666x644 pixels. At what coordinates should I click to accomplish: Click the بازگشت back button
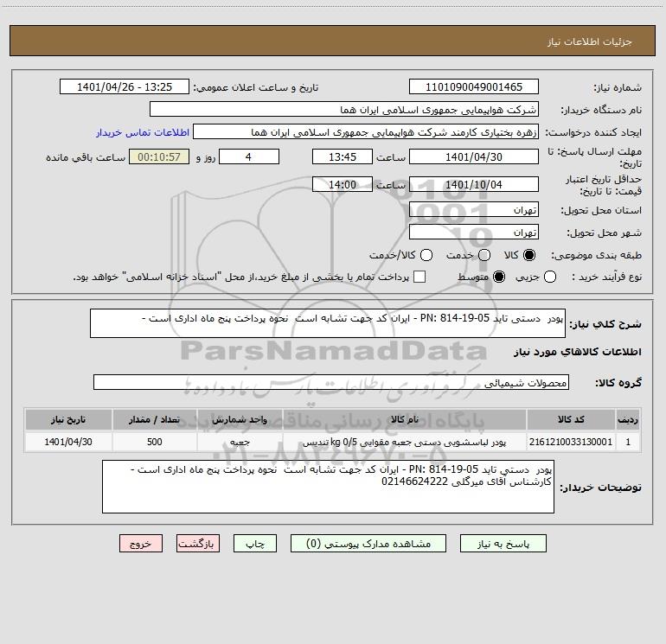pyautogui.click(x=198, y=544)
